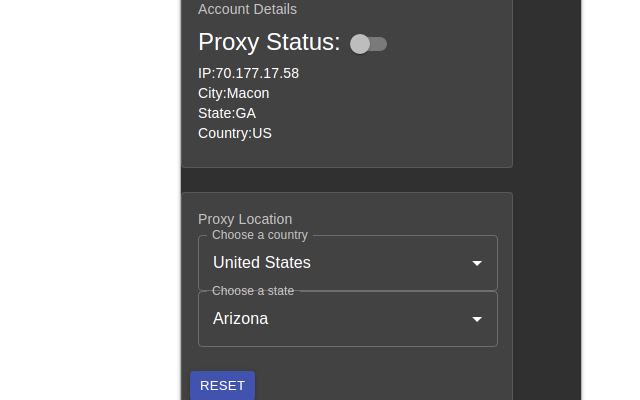The width and height of the screenshot is (640, 400).
Task: Click the Arizona selected value
Action: [x=241, y=319]
